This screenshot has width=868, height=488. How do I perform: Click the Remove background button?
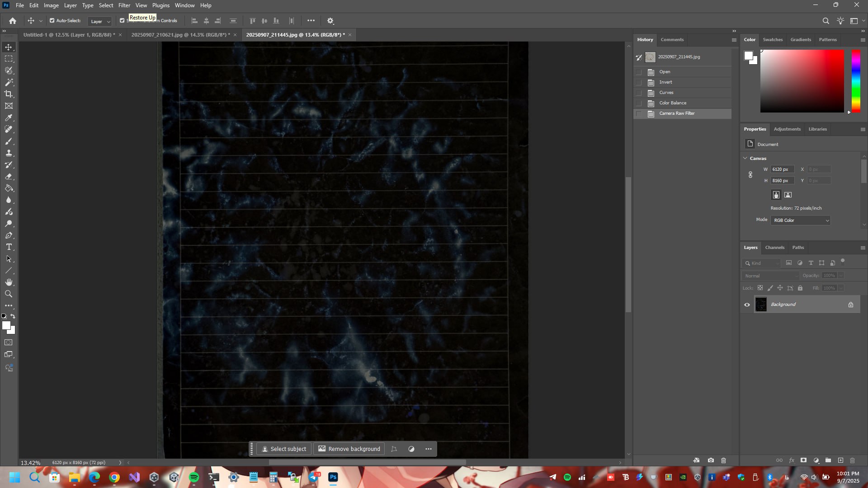pyautogui.click(x=349, y=449)
